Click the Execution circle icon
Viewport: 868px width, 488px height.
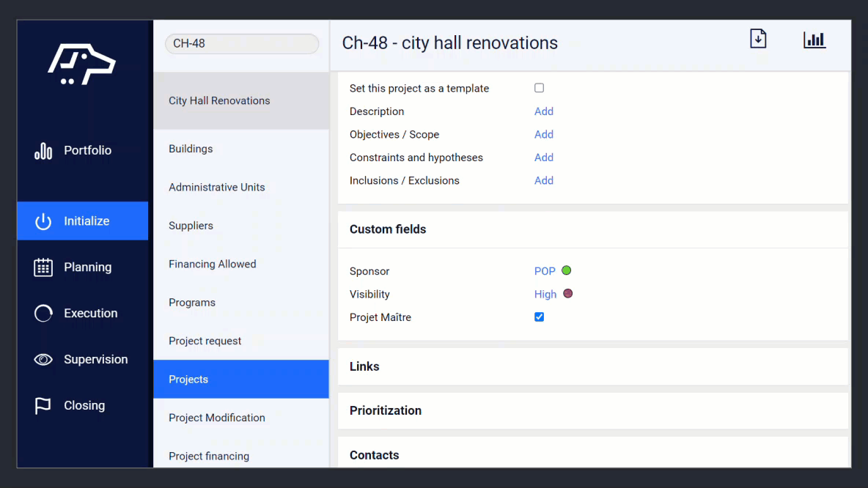coord(43,313)
